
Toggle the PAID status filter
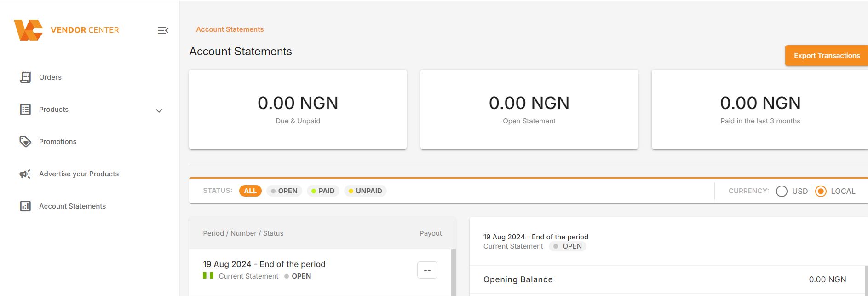tap(322, 191)
